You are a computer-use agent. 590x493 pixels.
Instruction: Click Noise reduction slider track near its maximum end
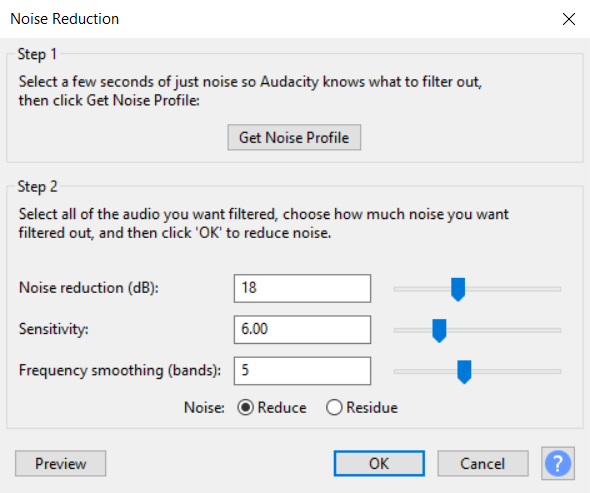(555, 289)
